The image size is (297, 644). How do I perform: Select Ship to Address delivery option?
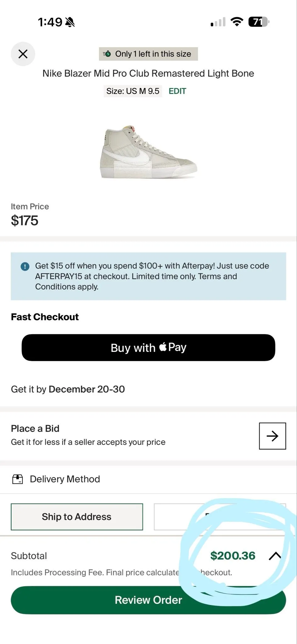point(77,517)
